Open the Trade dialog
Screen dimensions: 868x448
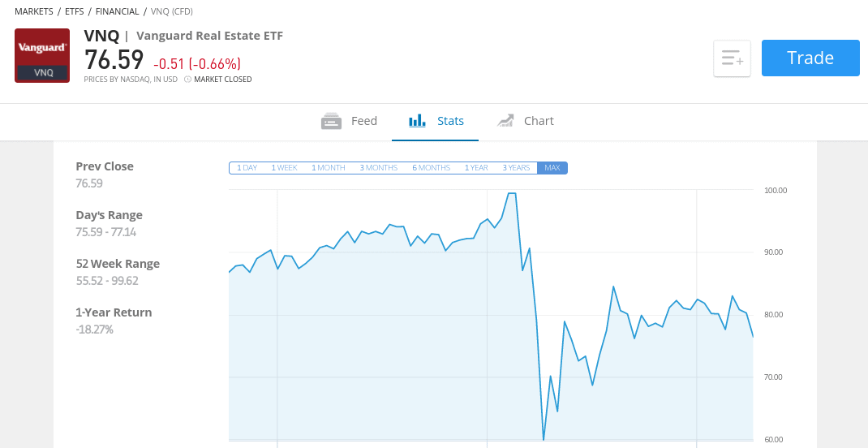click(810, 58)
